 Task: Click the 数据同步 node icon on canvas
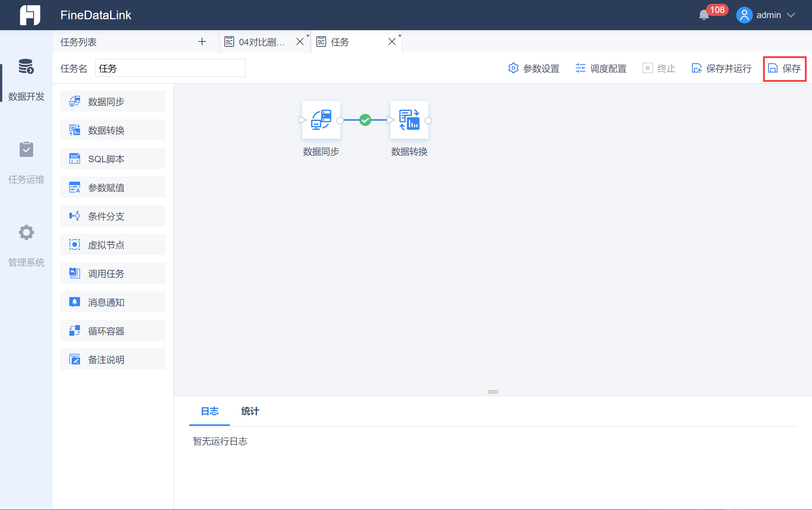(x=321, y=120)
